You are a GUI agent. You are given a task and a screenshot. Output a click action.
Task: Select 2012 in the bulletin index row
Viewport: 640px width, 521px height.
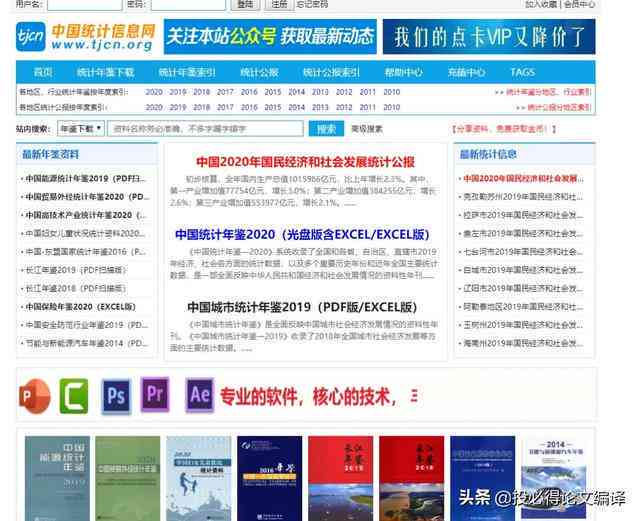coord(344,107)
